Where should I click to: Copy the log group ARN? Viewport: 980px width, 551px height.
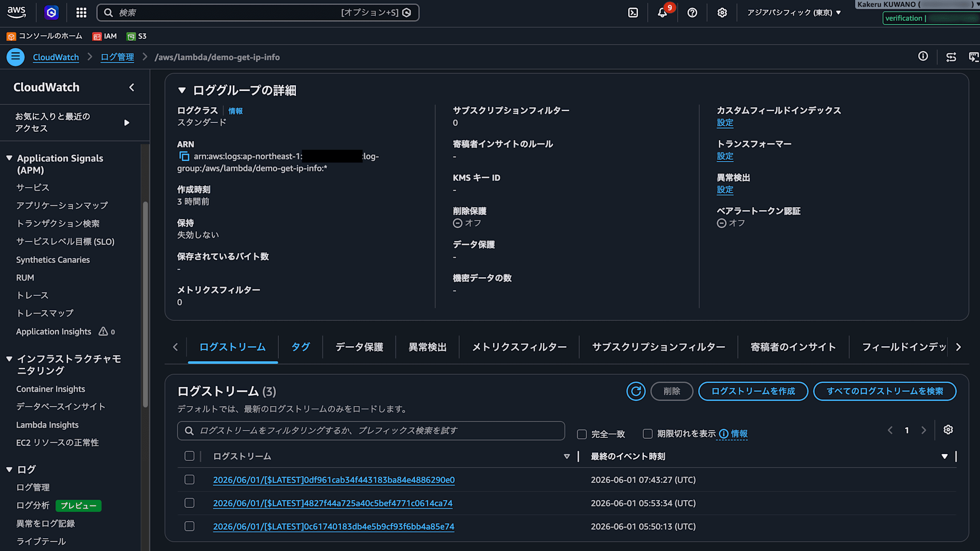click(x=184, y=156)
